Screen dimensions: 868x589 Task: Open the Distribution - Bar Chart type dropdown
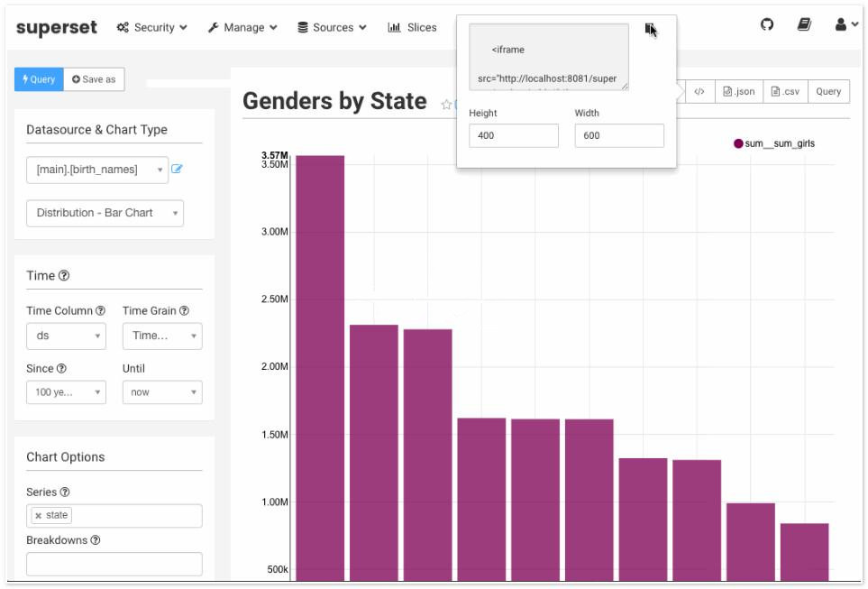point(105,213)
